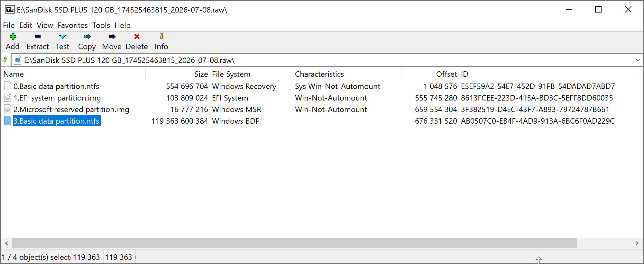Select 3.Basic data partition.ntfs file

coord(57,121)
